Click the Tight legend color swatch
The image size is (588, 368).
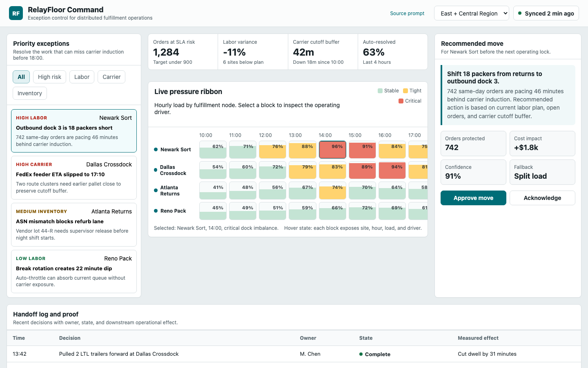click(405, 91)
